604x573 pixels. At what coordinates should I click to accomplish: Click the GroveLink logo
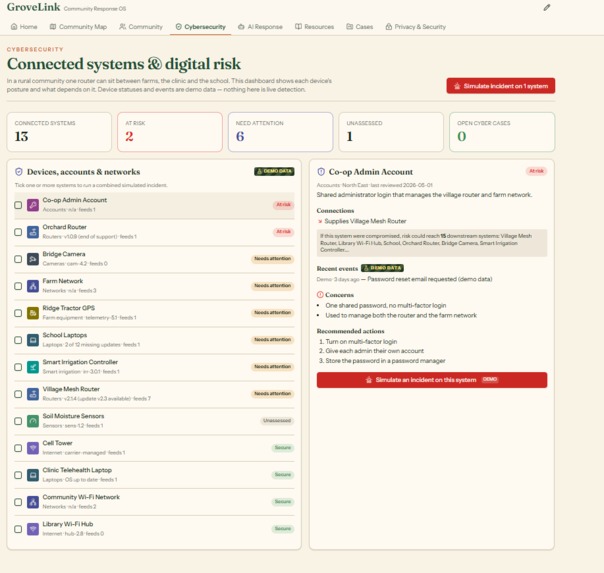(34, 7)
